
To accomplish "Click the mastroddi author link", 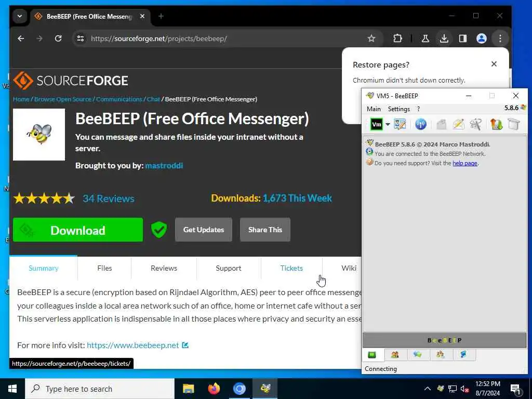I will point(164,166).
